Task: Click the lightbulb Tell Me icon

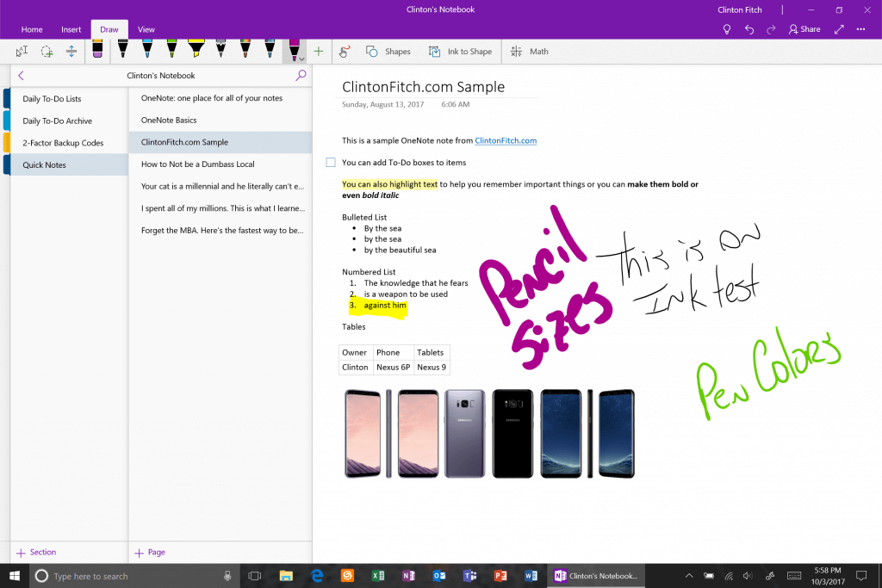Action: (726, 28)
